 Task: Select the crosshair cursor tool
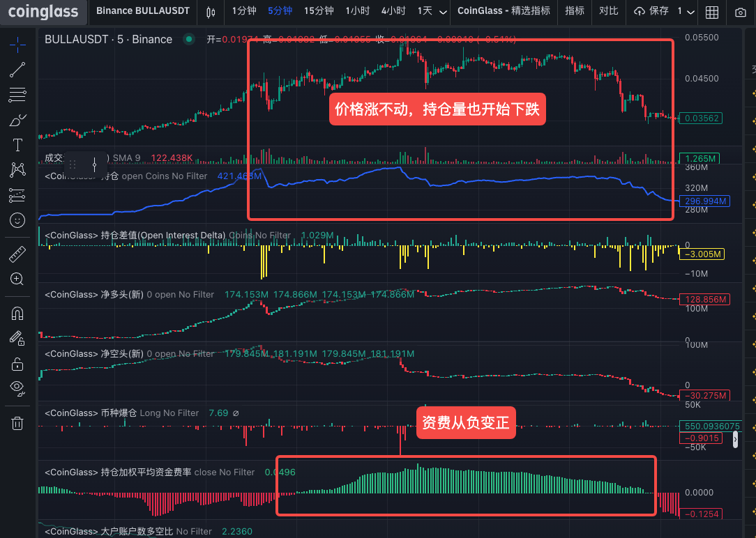pos(17,45)
